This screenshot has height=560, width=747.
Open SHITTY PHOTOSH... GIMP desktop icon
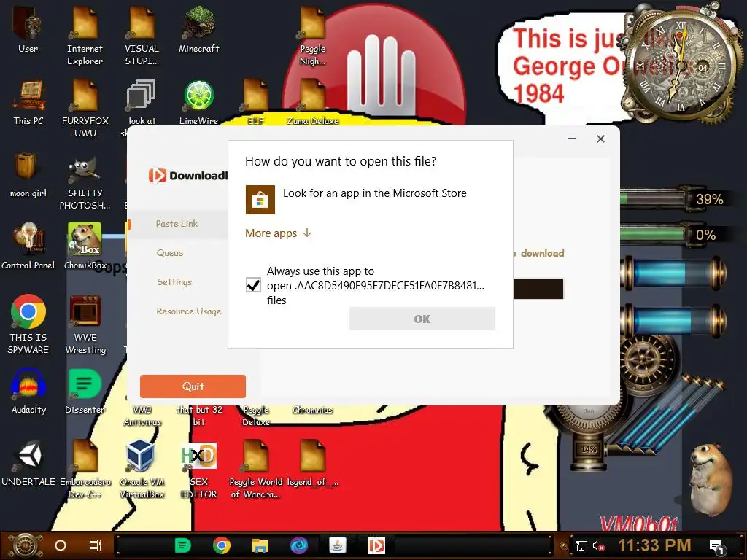tap(85, 183)
